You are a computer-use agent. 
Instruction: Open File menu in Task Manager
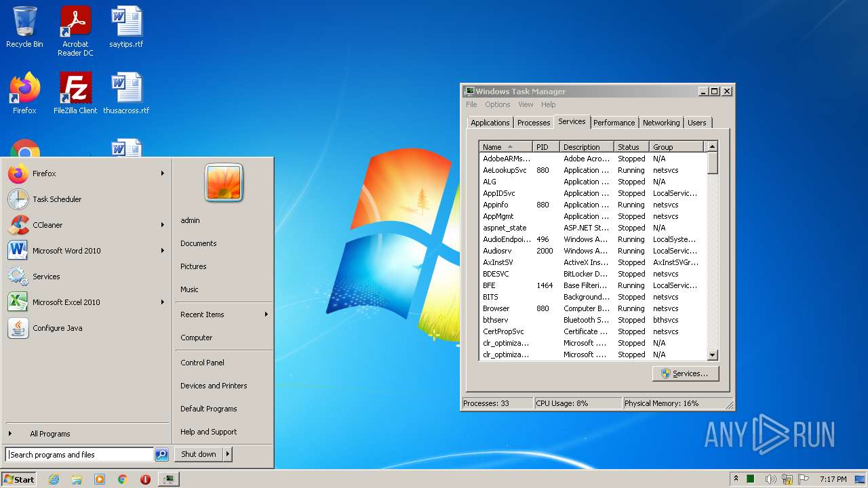point(471,104)
